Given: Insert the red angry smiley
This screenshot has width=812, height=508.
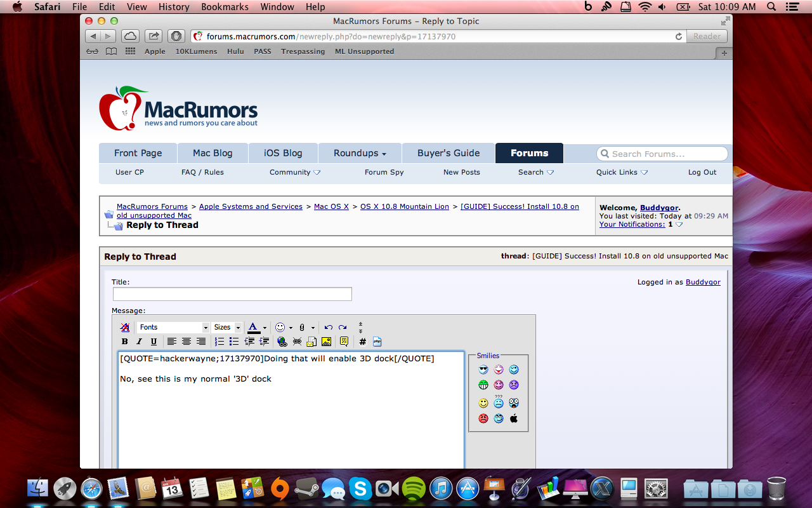Looking at the screenshot, I should coord(483,418).
